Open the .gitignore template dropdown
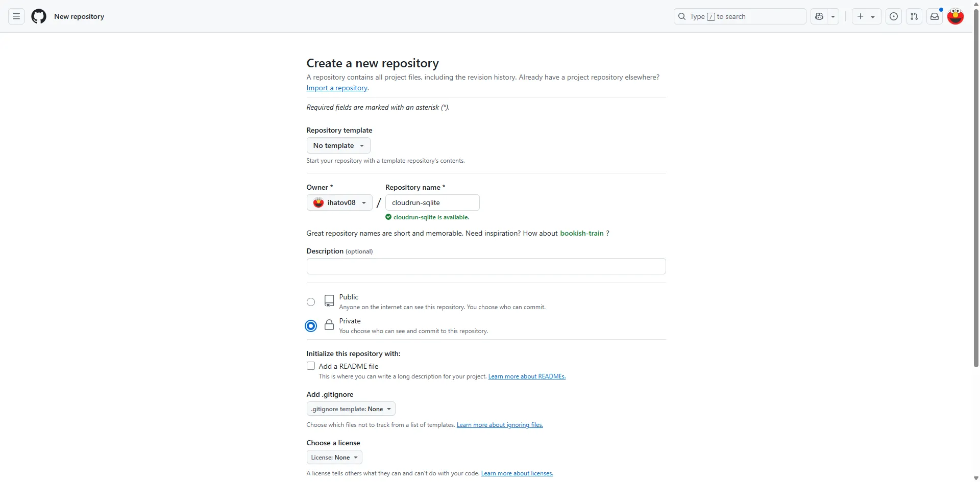The image size is (980, 482). click(x=351, y=409)
